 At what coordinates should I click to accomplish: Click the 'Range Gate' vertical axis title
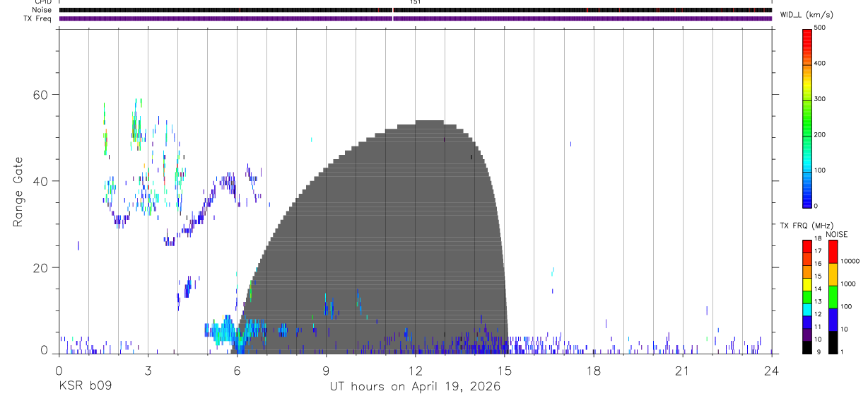point(18,192)
